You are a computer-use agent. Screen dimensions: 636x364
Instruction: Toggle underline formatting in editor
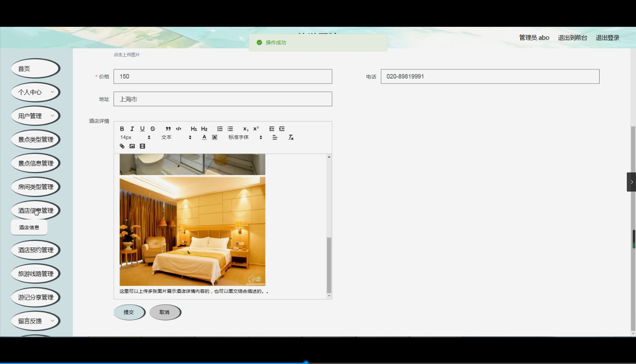(143, 129)
